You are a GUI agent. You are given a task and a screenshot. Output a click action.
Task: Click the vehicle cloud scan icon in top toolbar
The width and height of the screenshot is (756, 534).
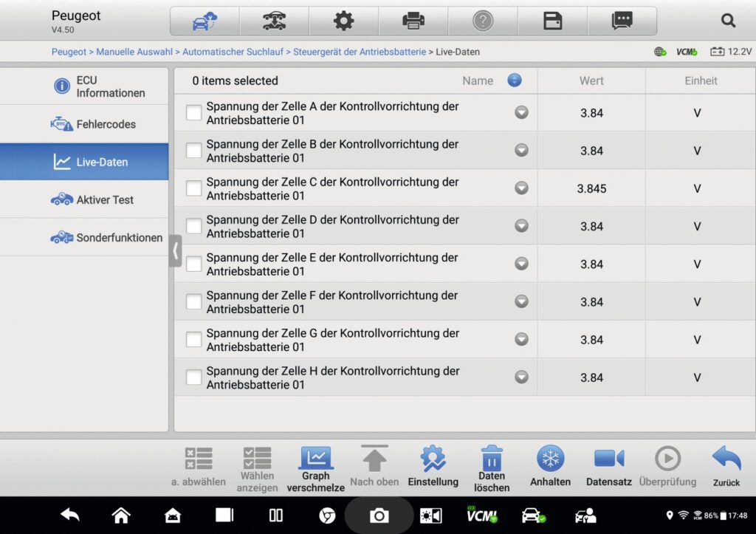click(x=205, y=21)
